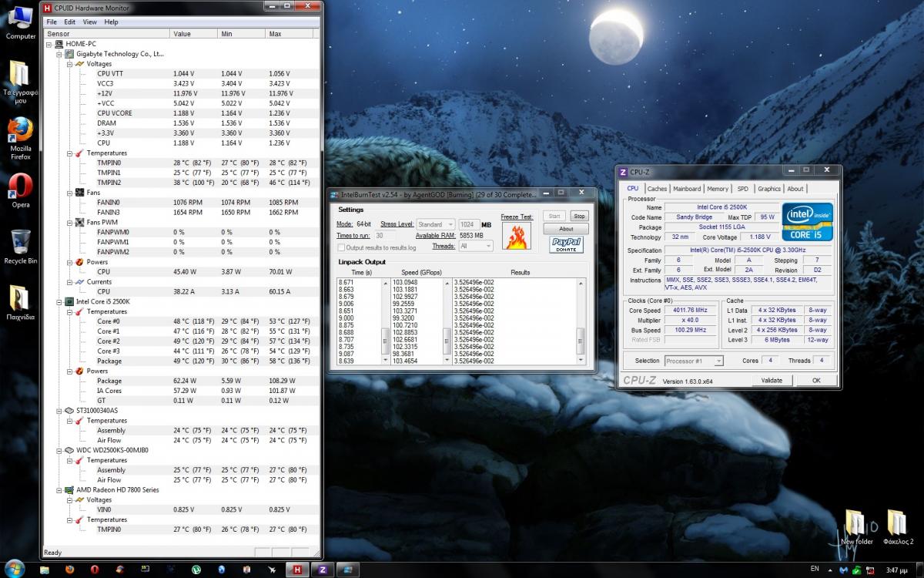Click the Intel Core i5 logo in CPU-Z
The width and height of the screenshot is (924, 578).
pos(808,223)
